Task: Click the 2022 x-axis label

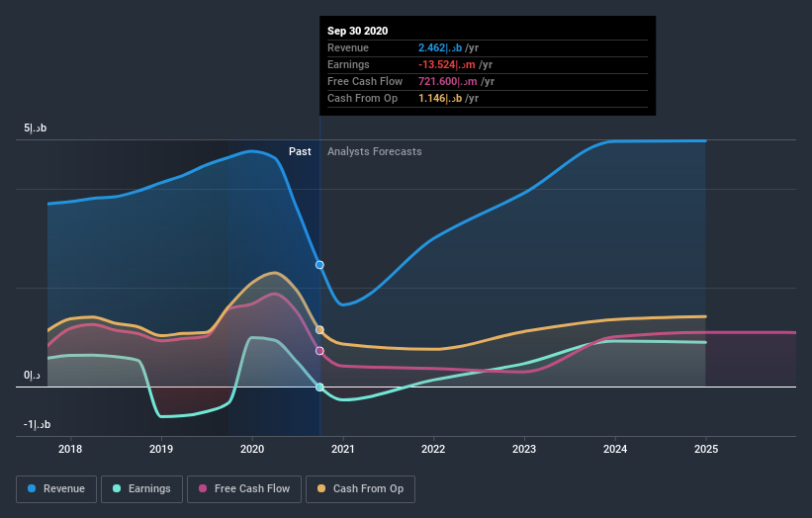Action: (x=433, y=449)
